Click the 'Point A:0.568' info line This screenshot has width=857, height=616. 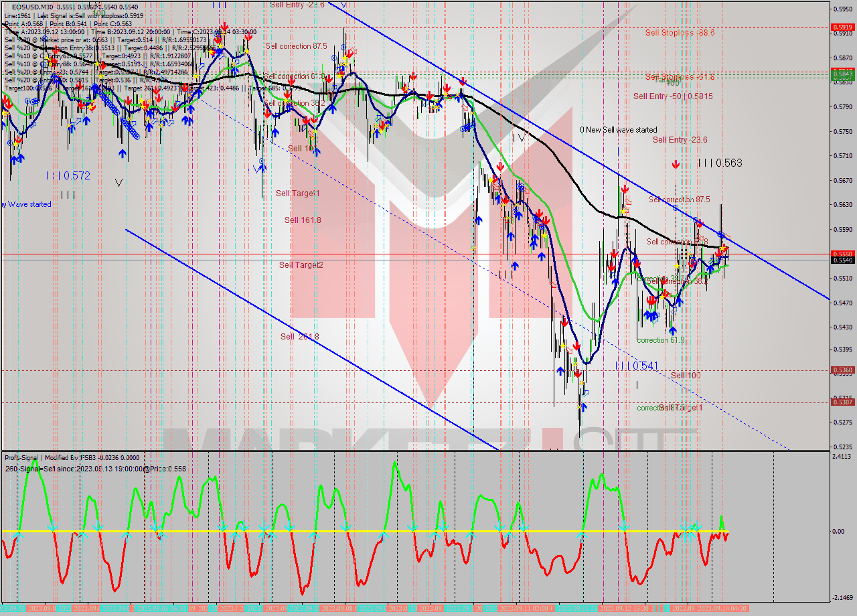[x=23, y=23]
